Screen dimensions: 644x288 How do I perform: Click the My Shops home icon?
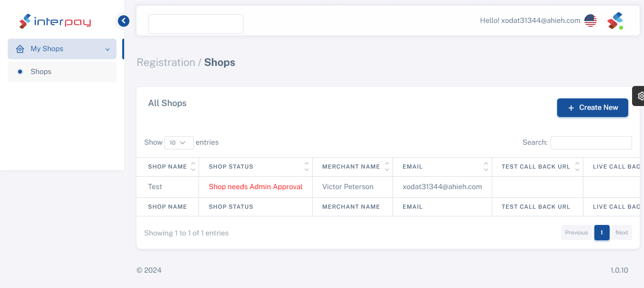pyautogui.click(x=20, y=49)
